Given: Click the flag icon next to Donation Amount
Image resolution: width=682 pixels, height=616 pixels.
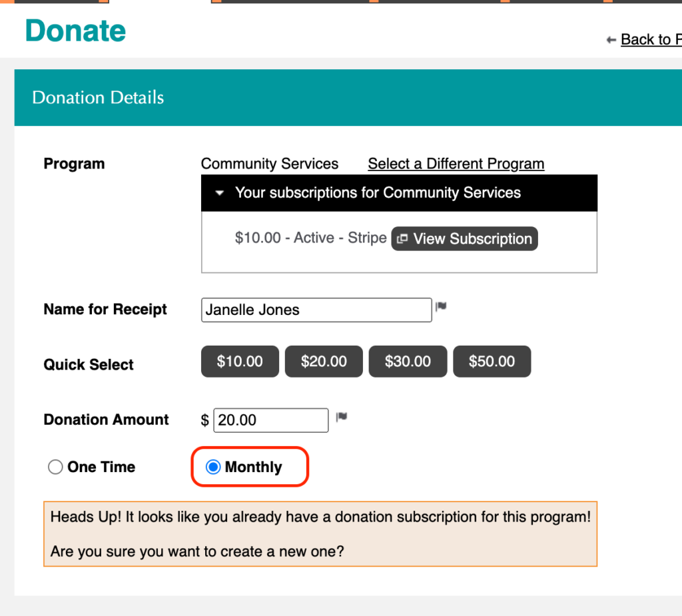Looking at the screenshot, I should [x=342, y=418].
